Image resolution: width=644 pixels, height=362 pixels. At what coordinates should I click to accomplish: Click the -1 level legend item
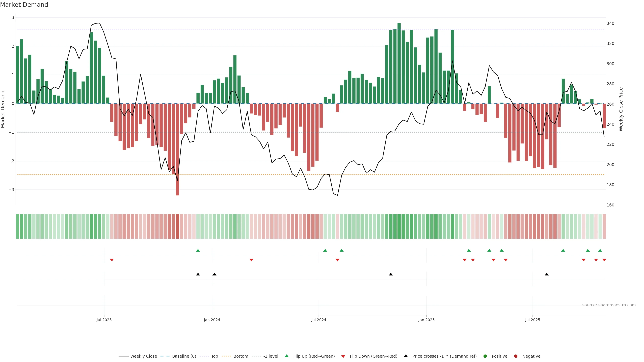tap(271, 356)
